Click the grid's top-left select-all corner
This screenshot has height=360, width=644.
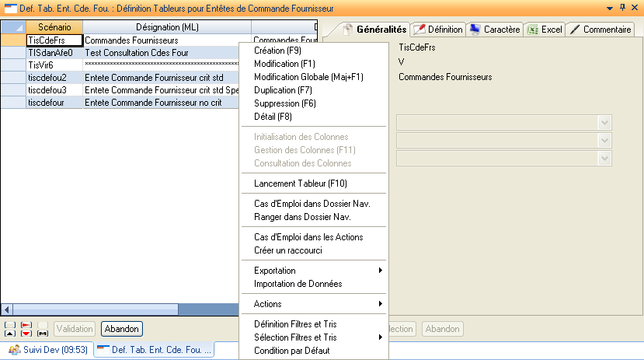(12, 27)
